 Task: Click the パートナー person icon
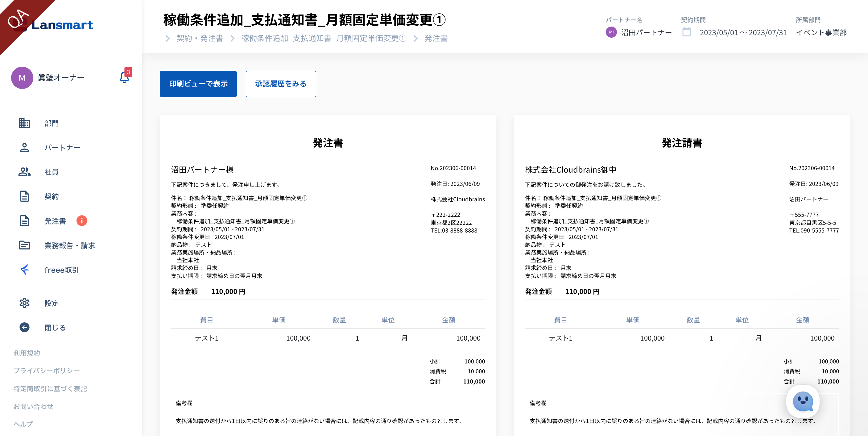(24, 147)
